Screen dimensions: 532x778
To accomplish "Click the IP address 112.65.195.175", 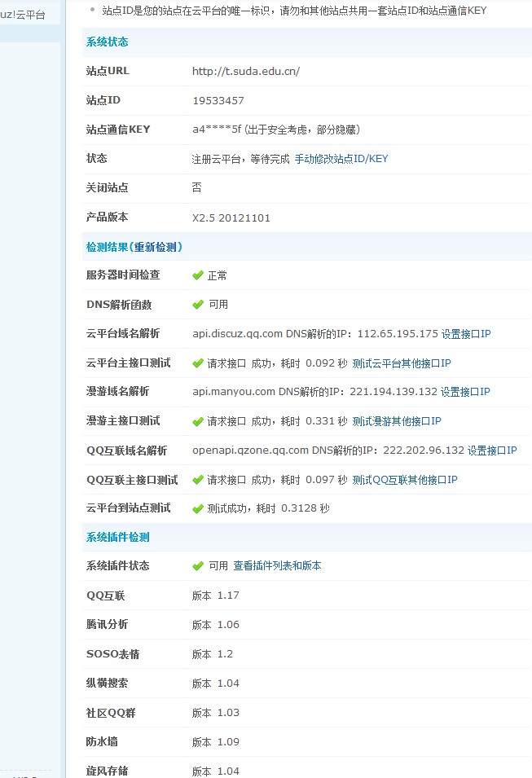I will (398, 334).
